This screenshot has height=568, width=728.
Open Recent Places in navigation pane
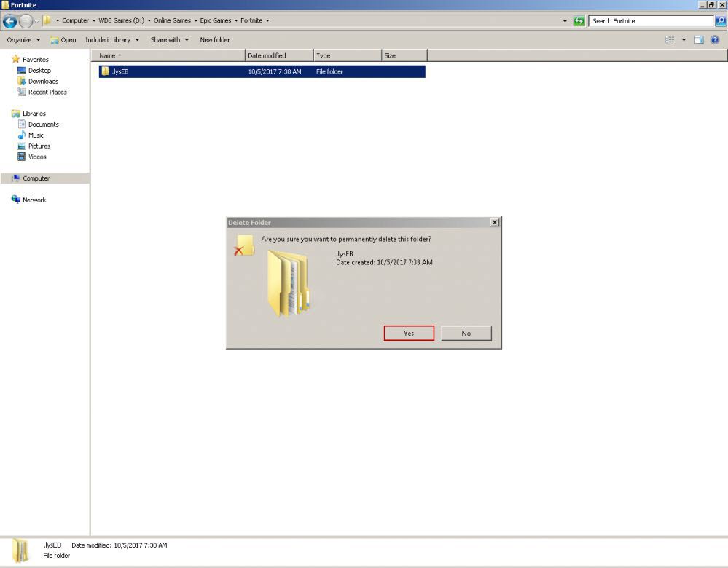[47, 92]
